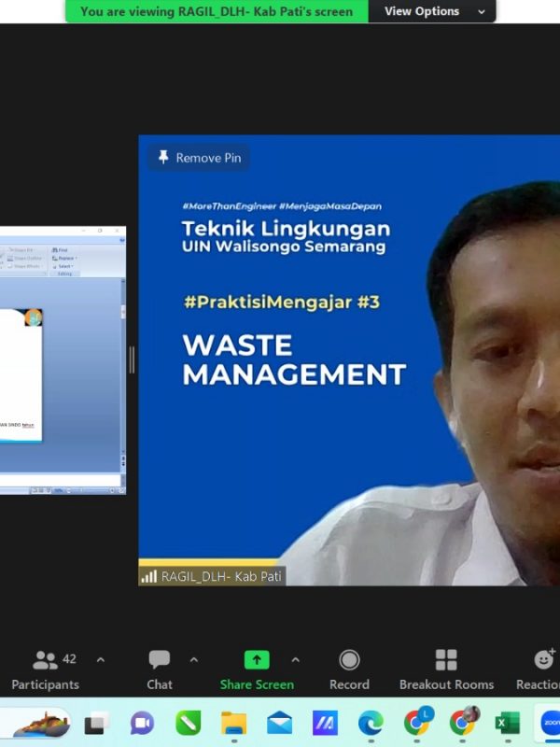
Task: Open Microsoft Edge from the taskbar
Action: tap(371, 724)
